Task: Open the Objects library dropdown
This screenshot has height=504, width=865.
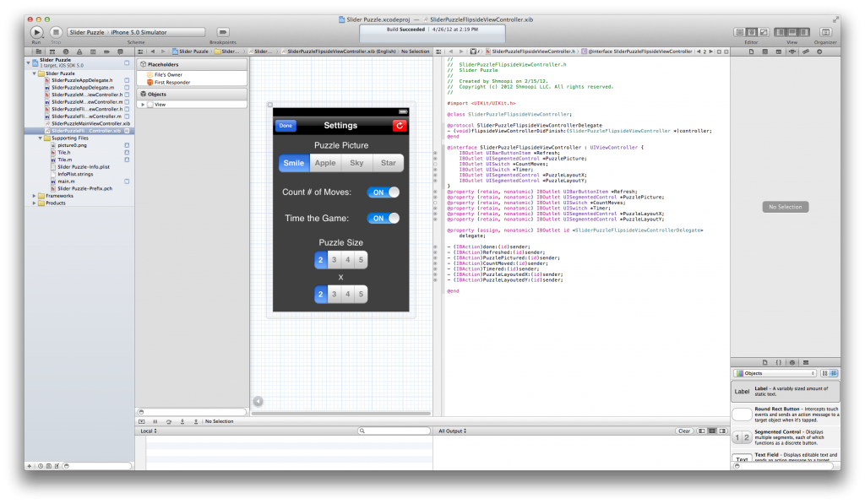Action: [775, 373]
